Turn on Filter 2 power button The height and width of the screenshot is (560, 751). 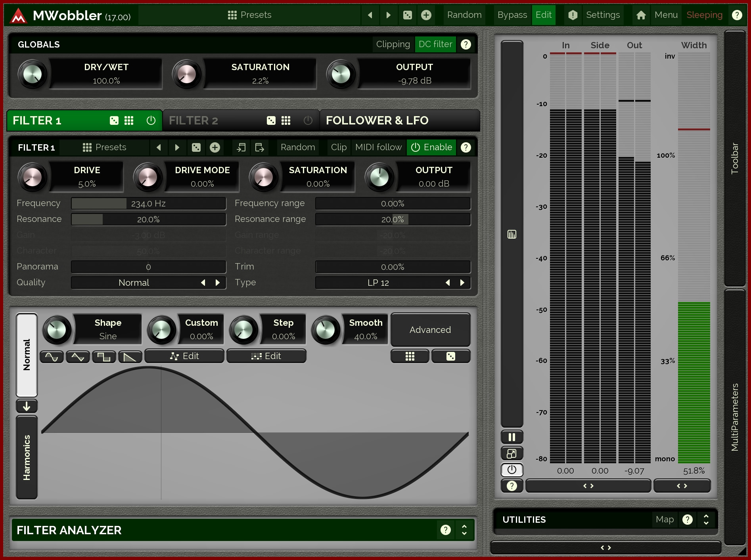(x=308, y=120)
